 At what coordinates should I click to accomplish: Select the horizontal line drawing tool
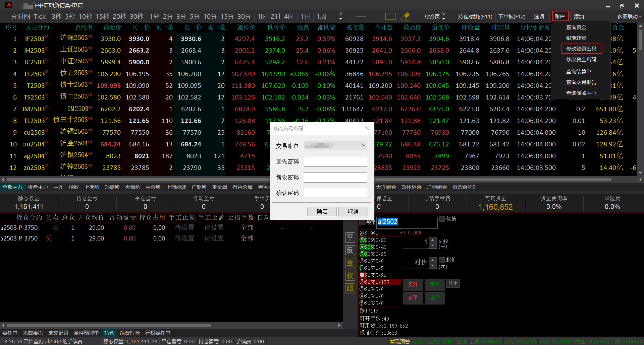click(x=361, y=16)
